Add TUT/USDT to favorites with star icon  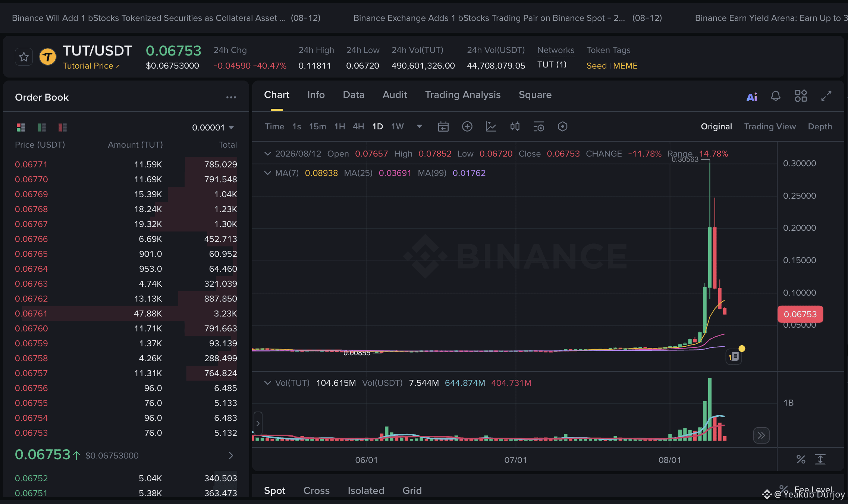point(24,57)
